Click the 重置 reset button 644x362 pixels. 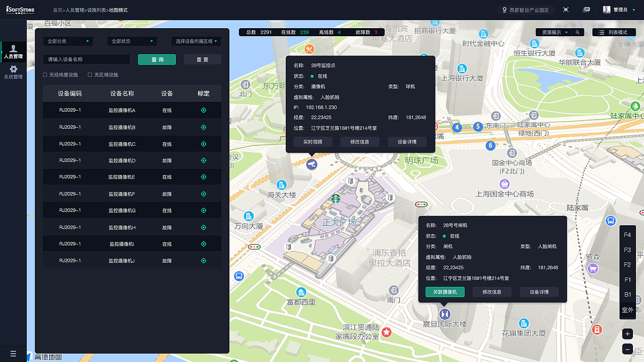pos(202,59)
